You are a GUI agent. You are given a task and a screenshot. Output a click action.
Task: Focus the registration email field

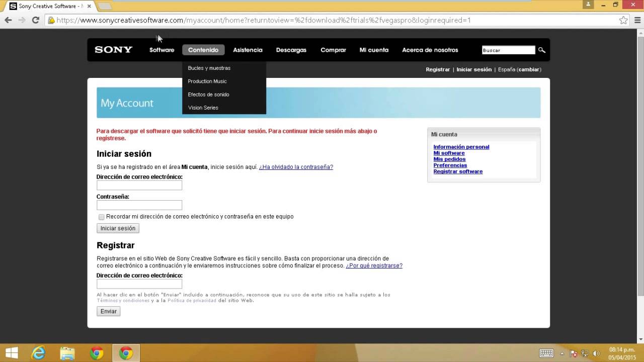pos(139,284)
